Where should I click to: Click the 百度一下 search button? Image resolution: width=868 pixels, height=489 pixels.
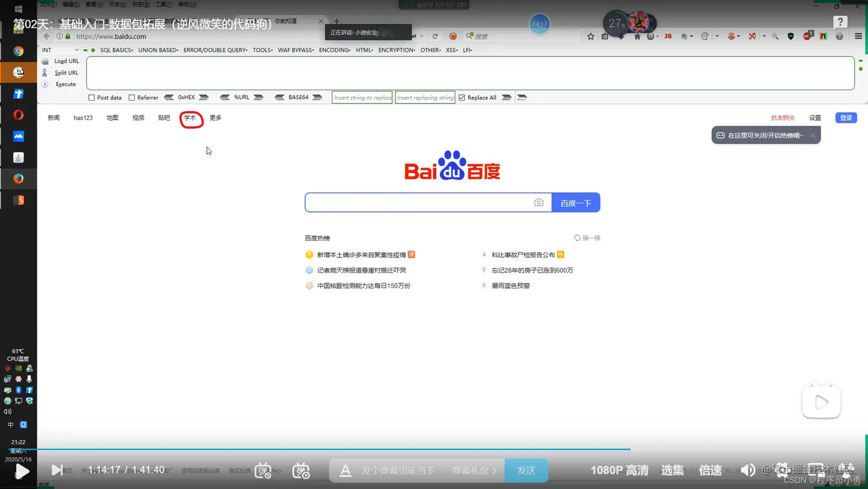coord(576,202)
